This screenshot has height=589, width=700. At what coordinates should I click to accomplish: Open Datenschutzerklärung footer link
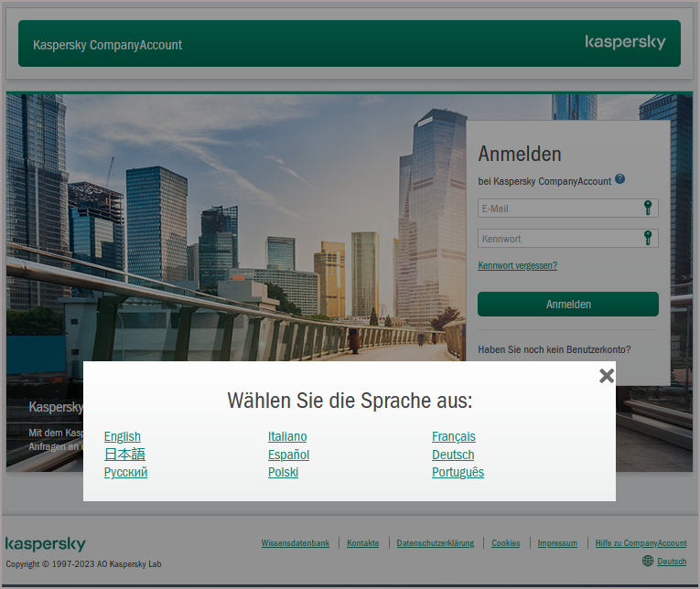point(436,543)
